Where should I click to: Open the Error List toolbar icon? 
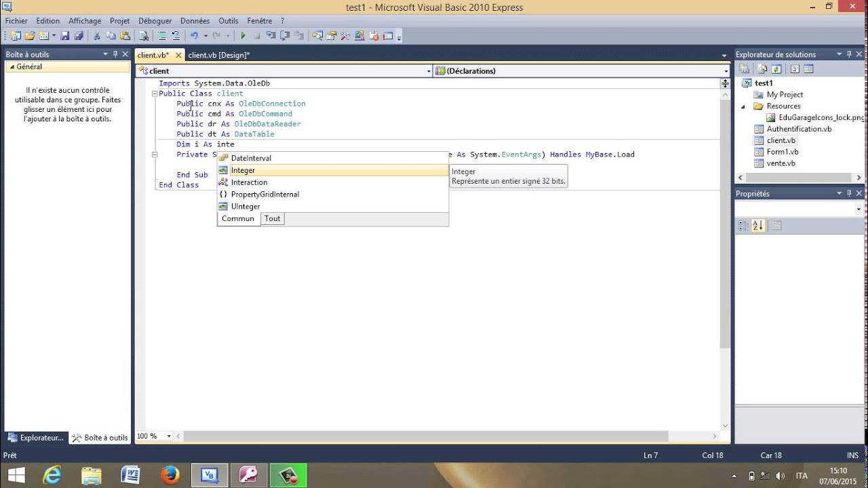[374, 36]
